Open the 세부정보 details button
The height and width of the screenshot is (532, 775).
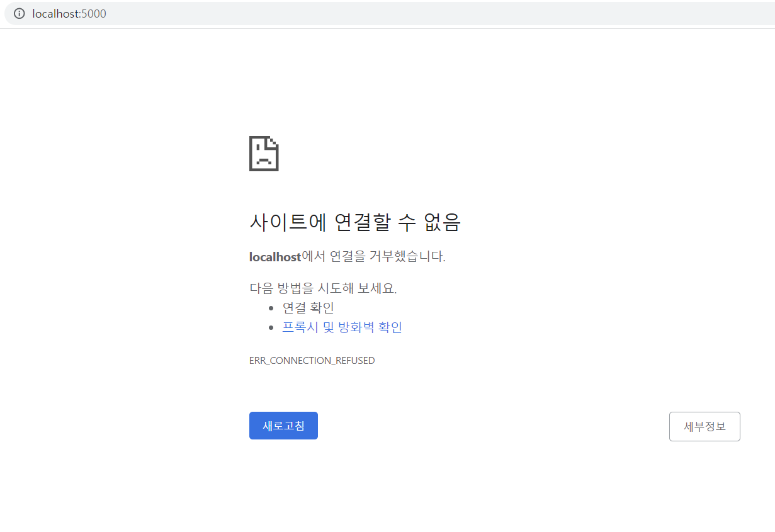(704, 426)
